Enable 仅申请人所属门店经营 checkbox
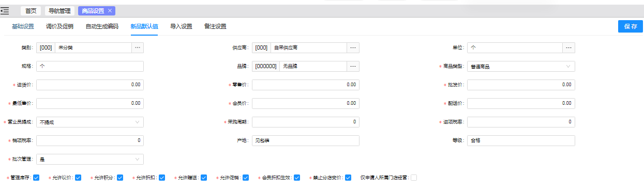 tap(414, 178)
